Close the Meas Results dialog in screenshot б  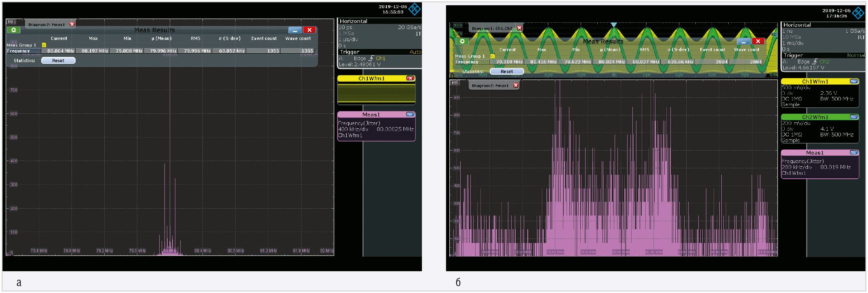coord(758,42)
